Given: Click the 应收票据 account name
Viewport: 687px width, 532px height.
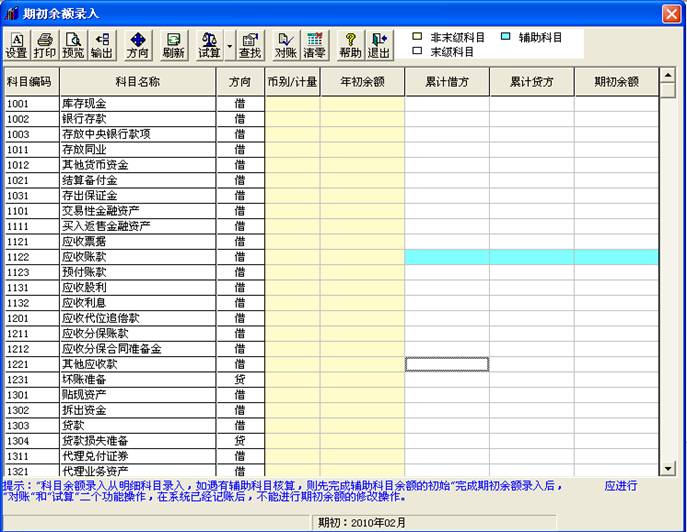Looking at the screenshot, I should (x=84, y=242).
